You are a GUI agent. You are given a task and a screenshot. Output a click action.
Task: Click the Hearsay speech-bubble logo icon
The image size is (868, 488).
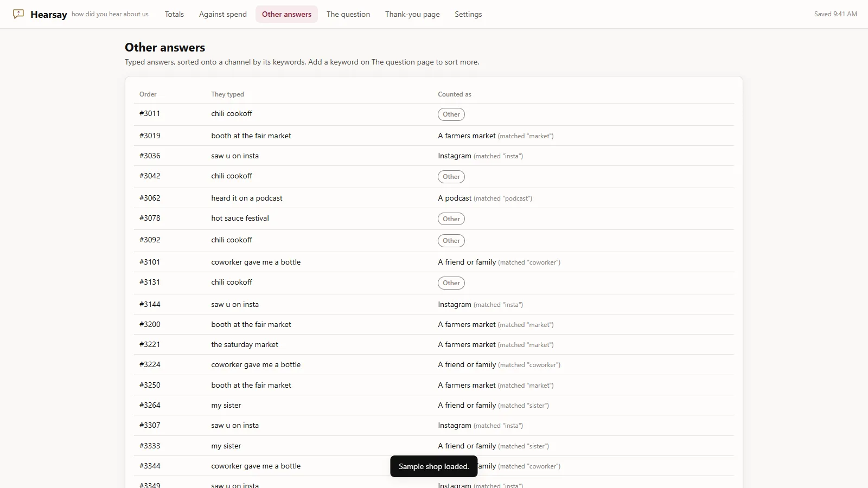coord(18,14)
